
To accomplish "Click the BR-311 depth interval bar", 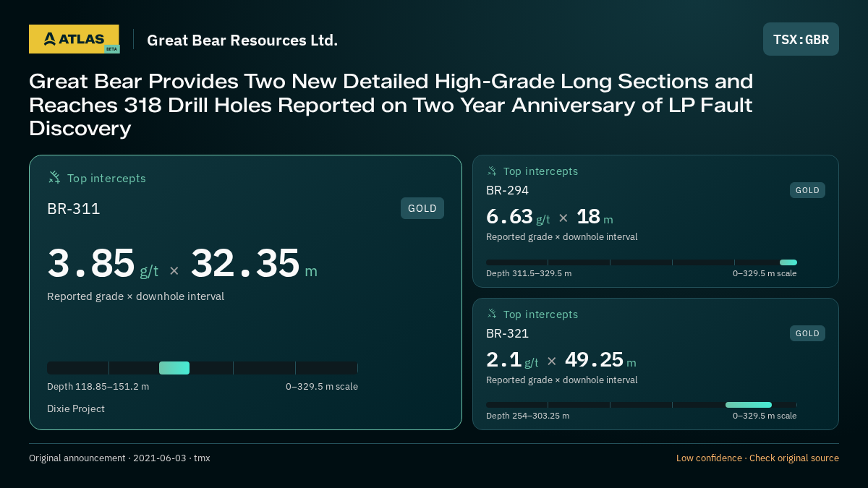I will tap(203, 368).
